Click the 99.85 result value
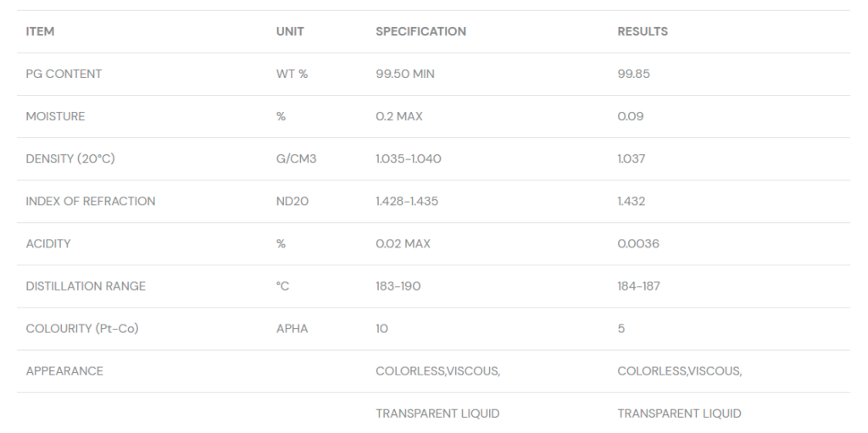This screenshot has width=868, height=433. (x=633, y=74)
